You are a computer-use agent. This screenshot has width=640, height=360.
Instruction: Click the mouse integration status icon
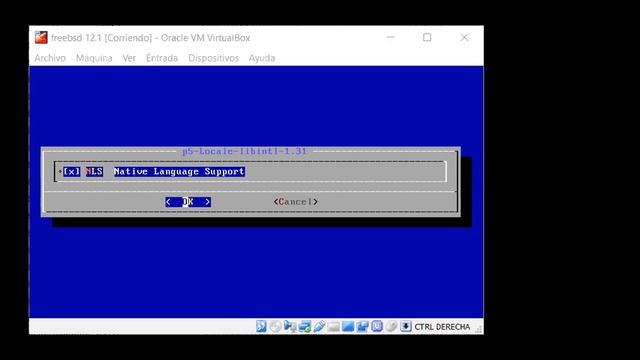pos(391,326)
